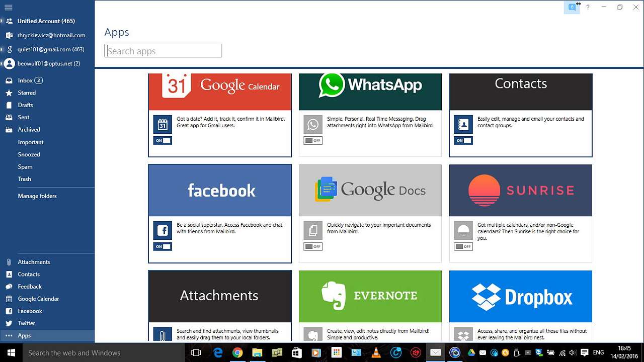The height and width of the screenshot is (362, 644).
Task: Click the Evernote app banner
Action: tap(370, 297)
